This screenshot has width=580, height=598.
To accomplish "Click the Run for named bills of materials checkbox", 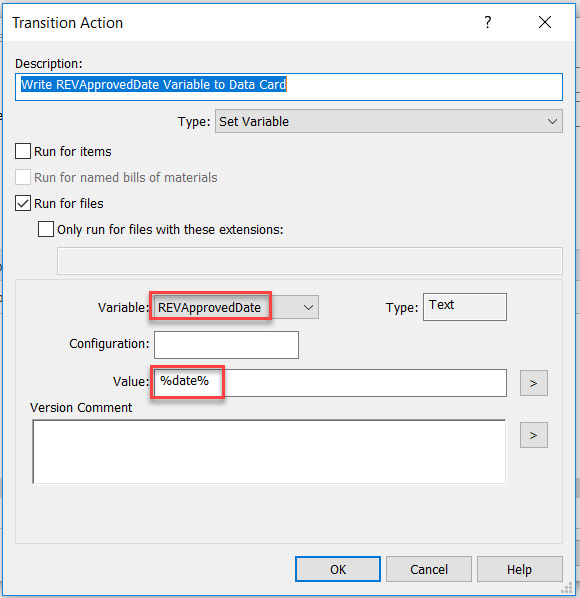I will click(x=23, y=177).
